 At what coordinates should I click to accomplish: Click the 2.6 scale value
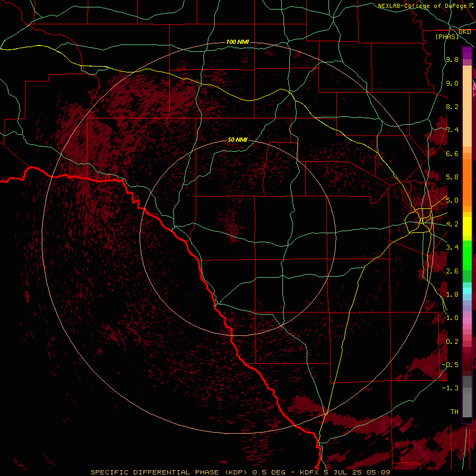(452, 271)
